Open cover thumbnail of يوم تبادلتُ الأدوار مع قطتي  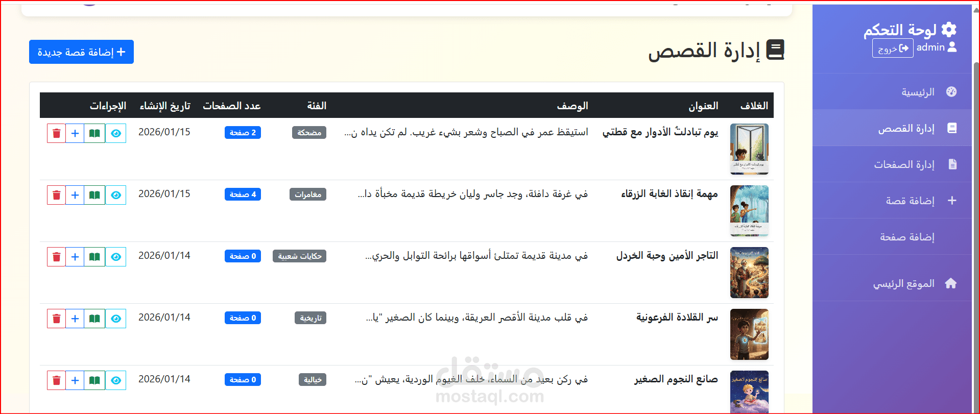pos(749,149)
